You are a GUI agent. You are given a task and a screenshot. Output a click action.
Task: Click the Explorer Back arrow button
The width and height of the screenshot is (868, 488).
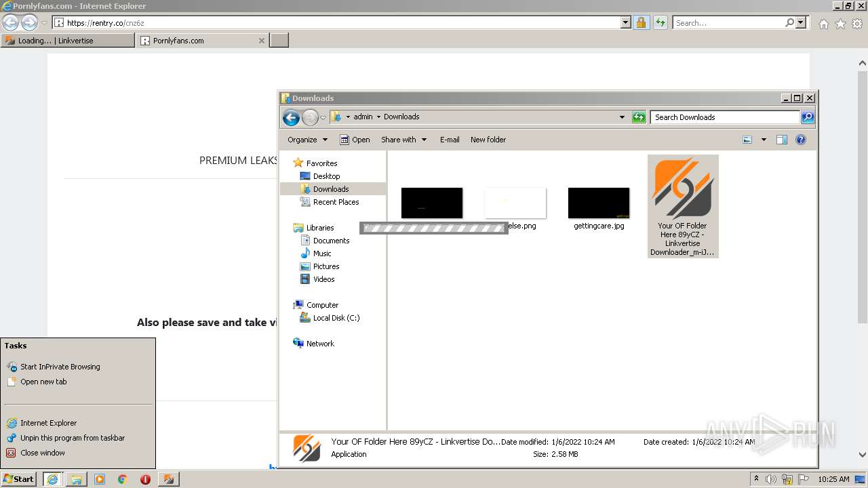coord(291,117)
